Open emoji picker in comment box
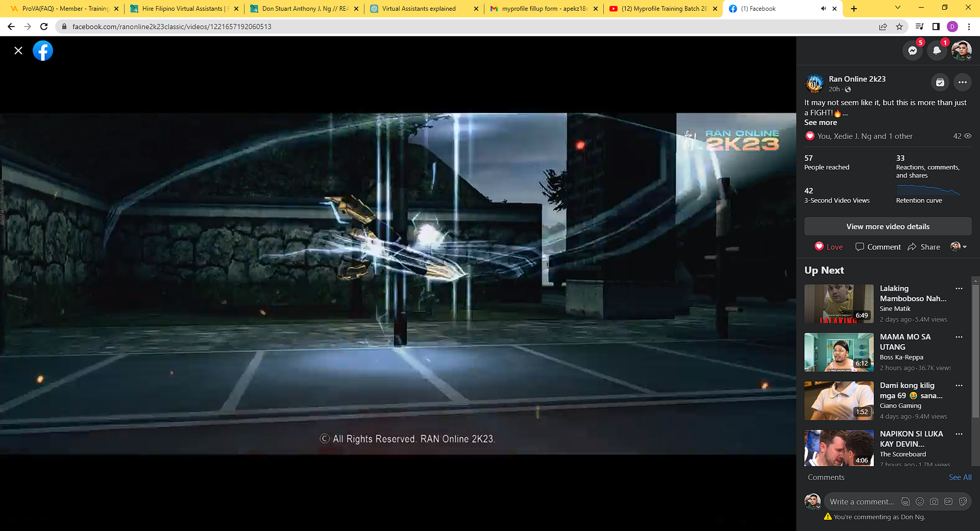Screen dimensions: 980x531 (x=920, y=502)
